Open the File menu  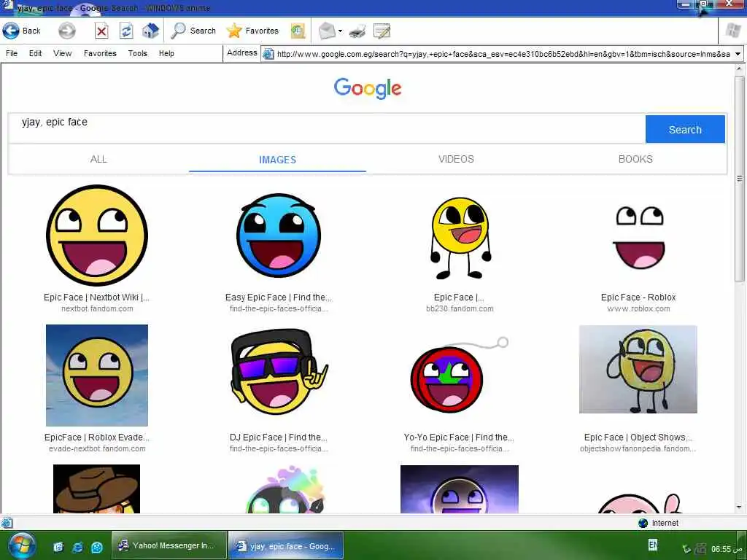click(12, 53)
